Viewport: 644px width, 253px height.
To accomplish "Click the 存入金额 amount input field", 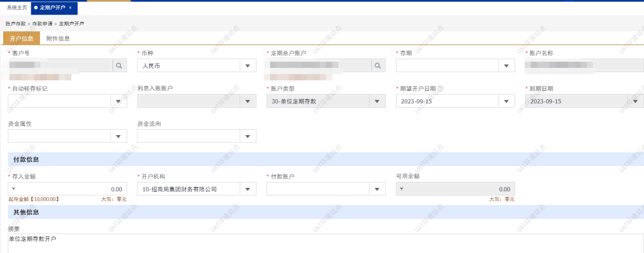I will (x=67, y=189).
